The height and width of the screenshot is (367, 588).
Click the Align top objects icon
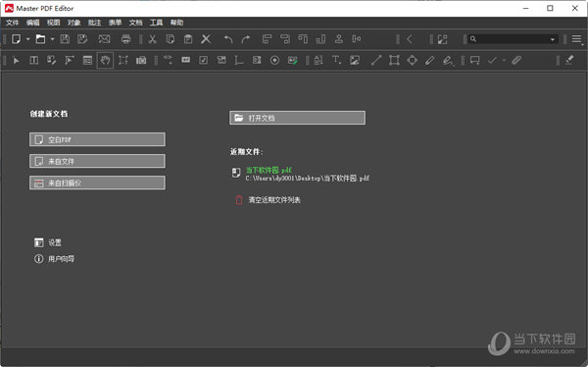pyautogui.click(x=303, y=39)
